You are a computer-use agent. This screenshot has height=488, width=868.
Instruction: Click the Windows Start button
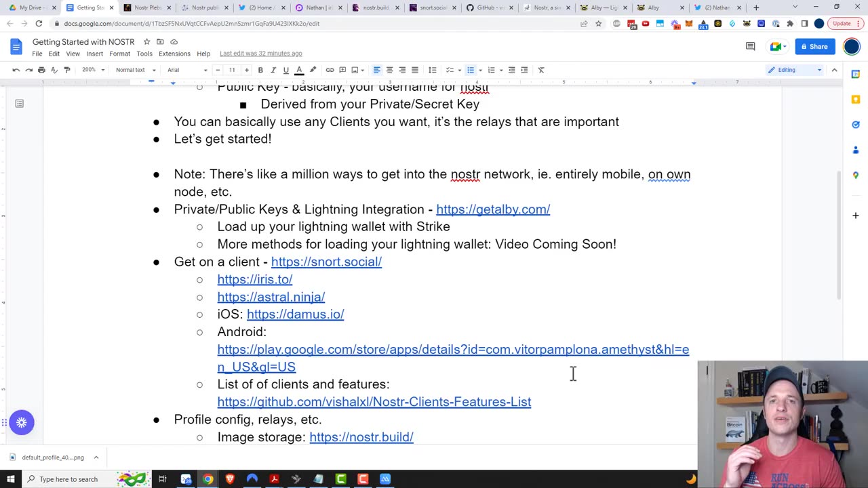pyautogui.click(x=11, y=479)
